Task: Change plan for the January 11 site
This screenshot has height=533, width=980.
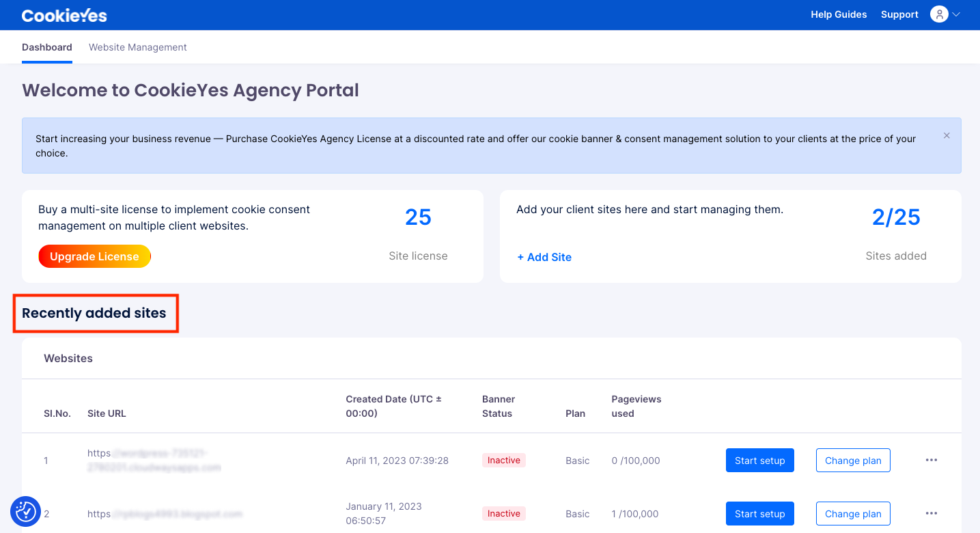Action: coord(853,513)
